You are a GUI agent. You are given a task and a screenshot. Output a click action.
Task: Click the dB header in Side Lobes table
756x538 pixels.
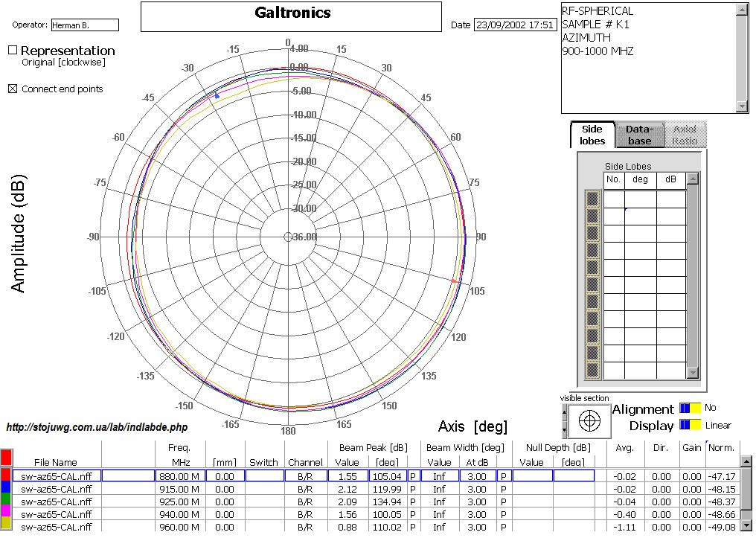pyautogui.click(x=670, y=179)
